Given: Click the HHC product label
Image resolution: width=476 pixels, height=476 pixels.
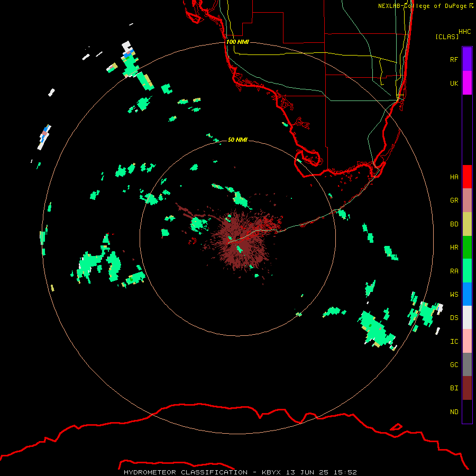Looking at the screenshot, I should [x=464, y=32].
